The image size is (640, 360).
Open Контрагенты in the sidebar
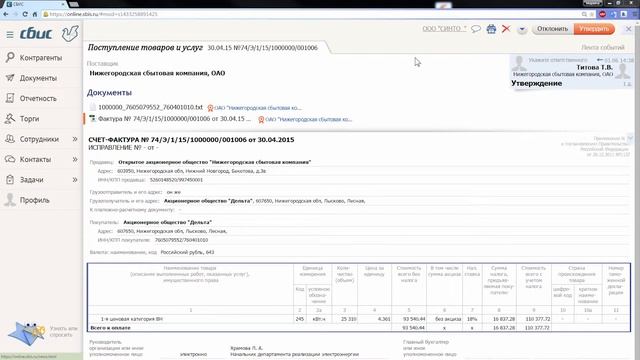(41, 58)
